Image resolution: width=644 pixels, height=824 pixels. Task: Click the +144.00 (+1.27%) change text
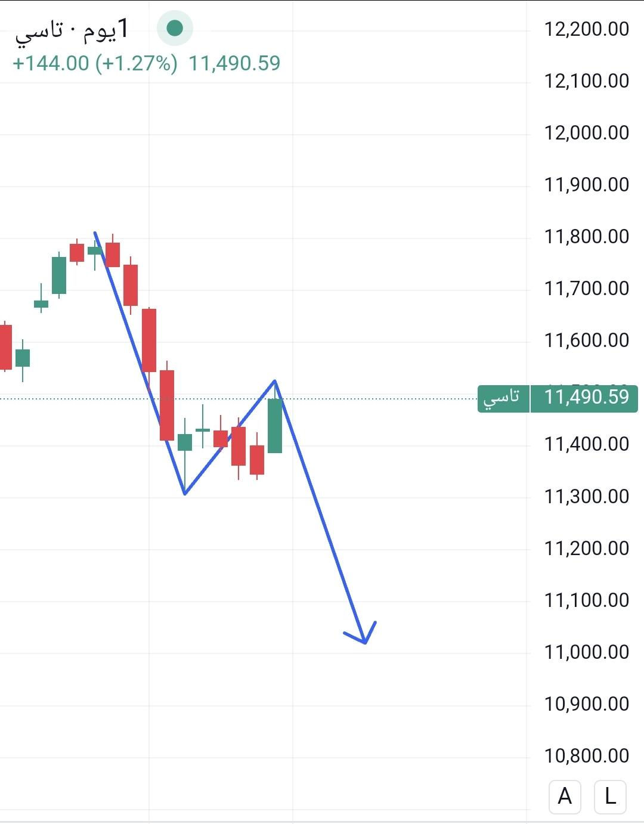[95, 63]
